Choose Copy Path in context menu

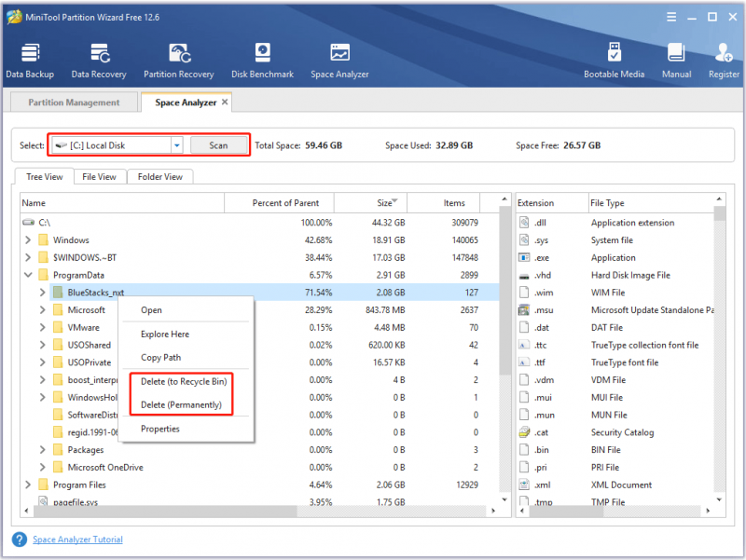[160, 358]
